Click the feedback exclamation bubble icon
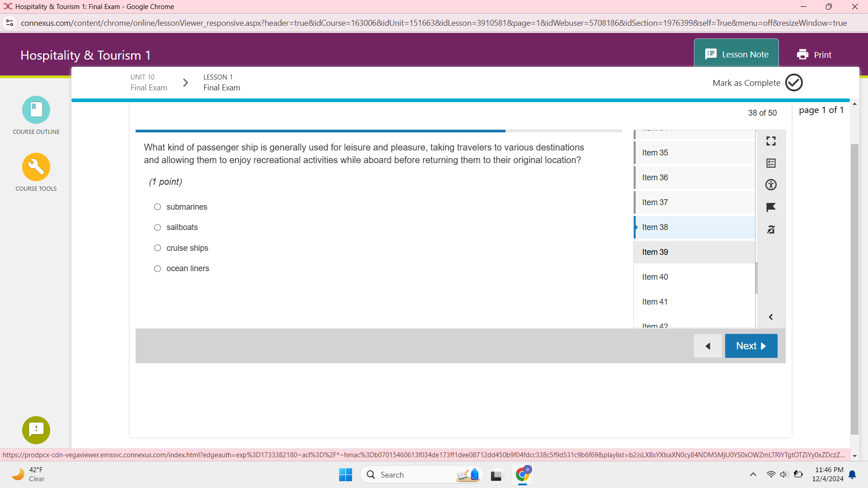 coord(36,430)
